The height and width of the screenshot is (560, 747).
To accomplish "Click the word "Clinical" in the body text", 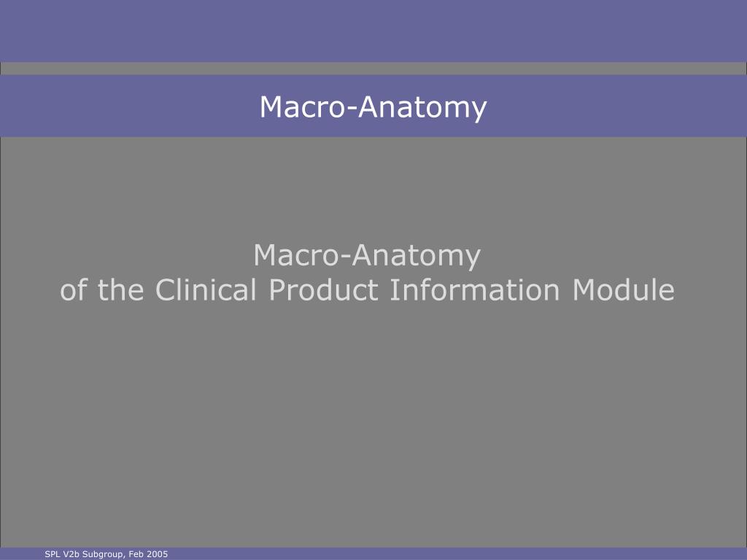I will point(205,289).
